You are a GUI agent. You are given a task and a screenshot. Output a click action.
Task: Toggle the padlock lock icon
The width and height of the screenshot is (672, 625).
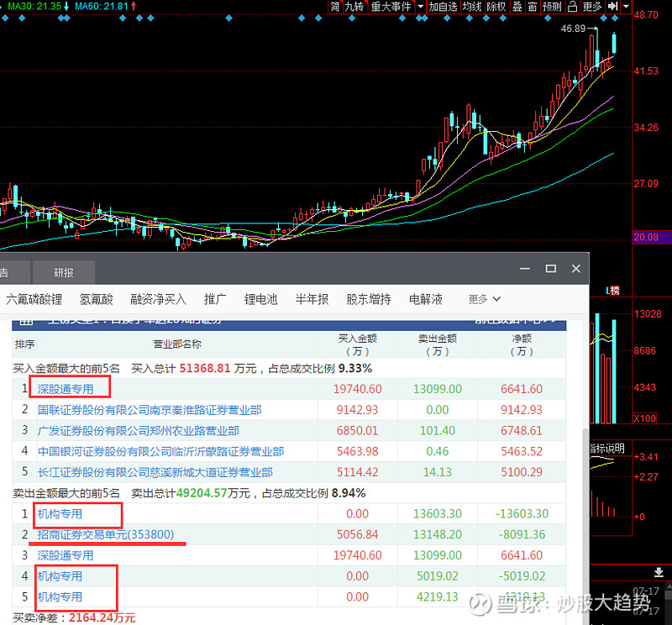click(x=572, y=7)
